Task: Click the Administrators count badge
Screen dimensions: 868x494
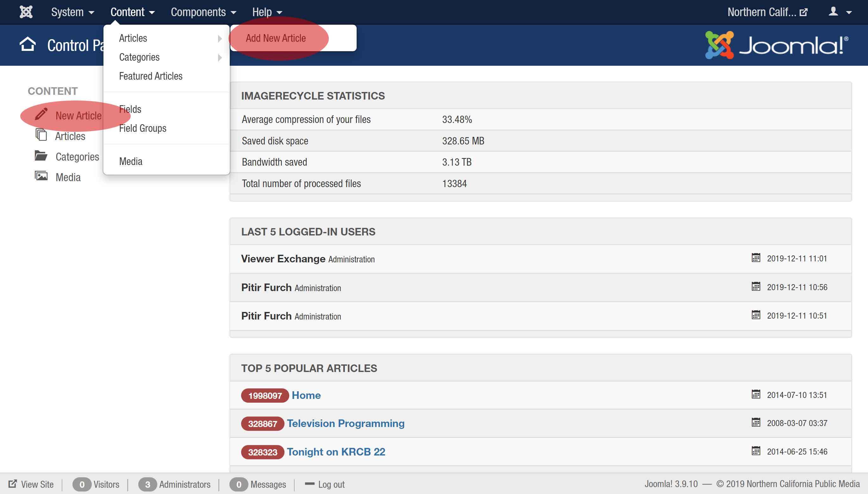Action: click(x=147, y=485)
